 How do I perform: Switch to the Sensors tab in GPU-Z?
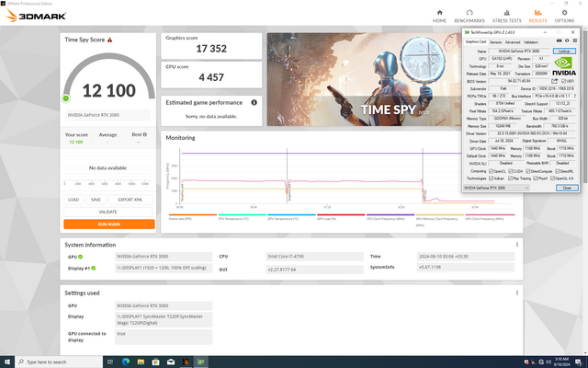(x=495, y=41)
